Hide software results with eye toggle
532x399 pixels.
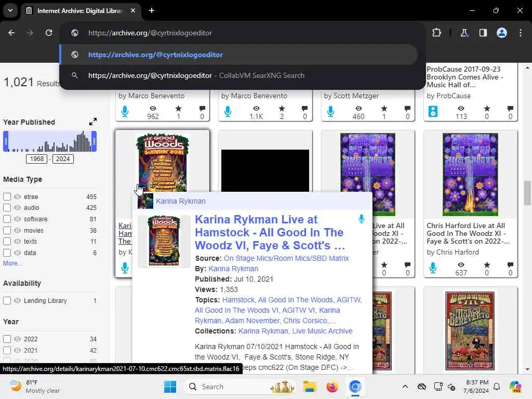tap(17, 219)
